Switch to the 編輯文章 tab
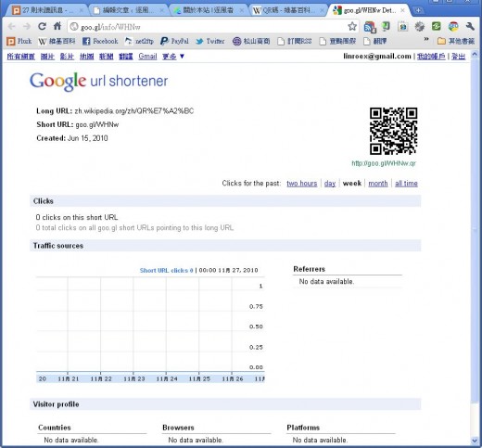 pyautogui.click(x=129, y=10)
